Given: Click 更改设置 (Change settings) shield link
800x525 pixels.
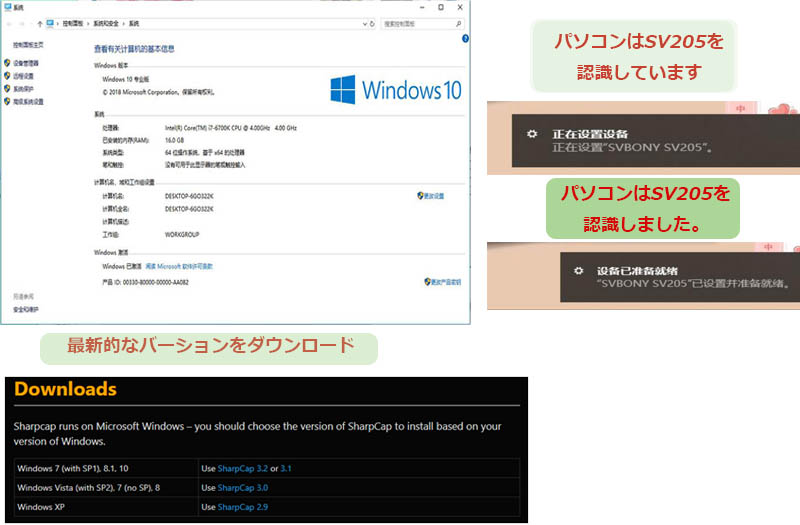Looking at the screenshot, I should coord(431,196).
